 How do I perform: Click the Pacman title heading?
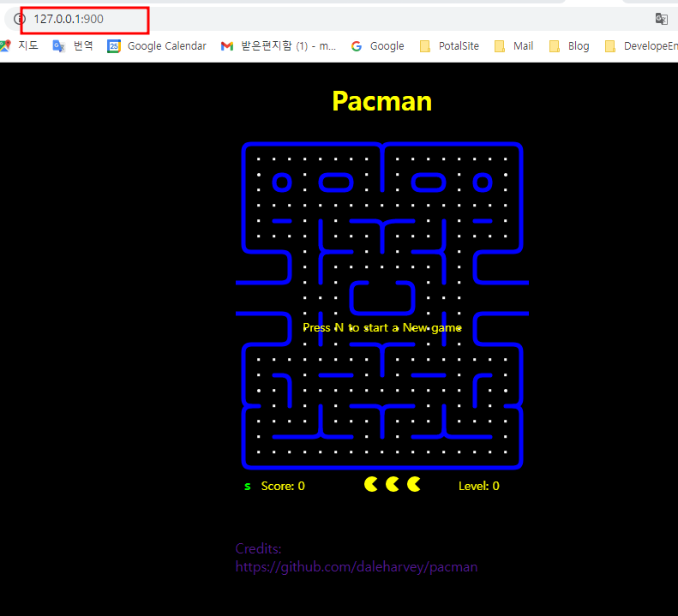[381, 101]
